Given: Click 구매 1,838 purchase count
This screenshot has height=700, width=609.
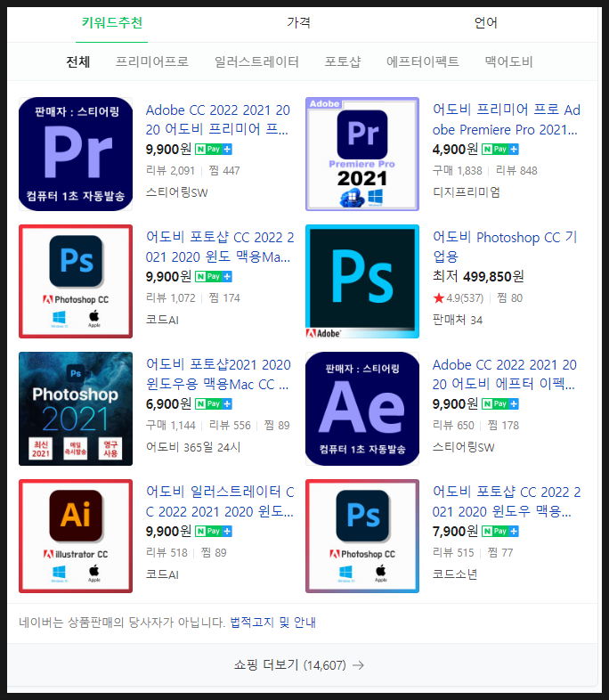Looking at the screenshot, I should point(458,170).
